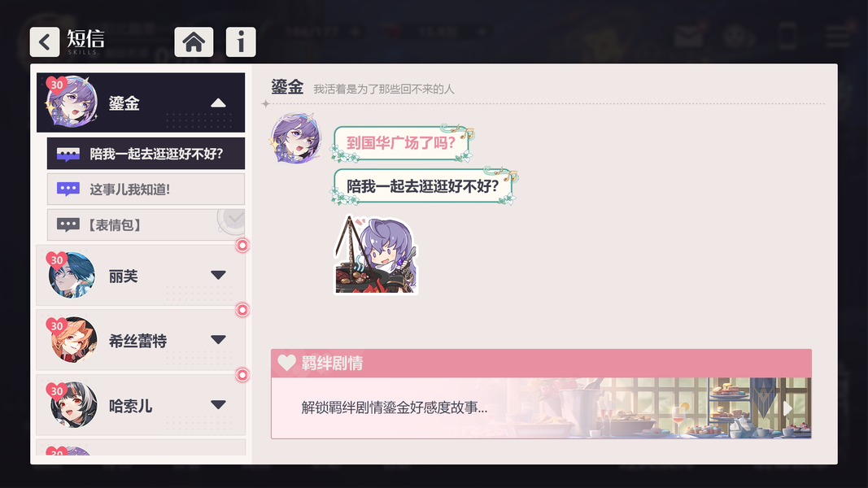Open 解锁羁绊剧情鎏金好感度故事 banner

point(541,407)
